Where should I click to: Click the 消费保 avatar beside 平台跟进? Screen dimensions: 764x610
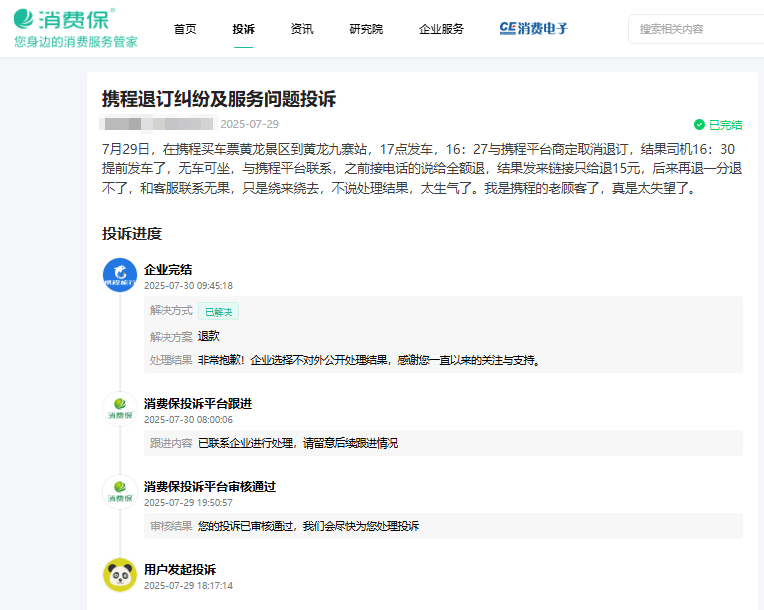[x=120, y=409]
